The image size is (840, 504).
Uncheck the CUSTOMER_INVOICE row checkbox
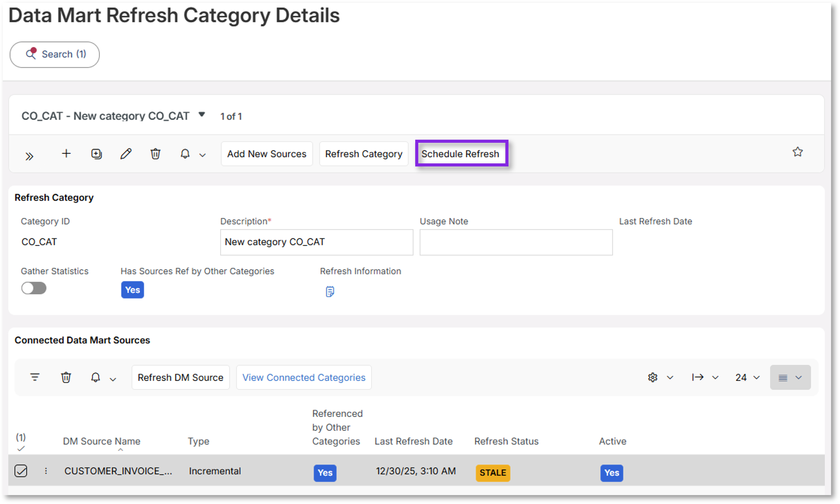[21, 471]
